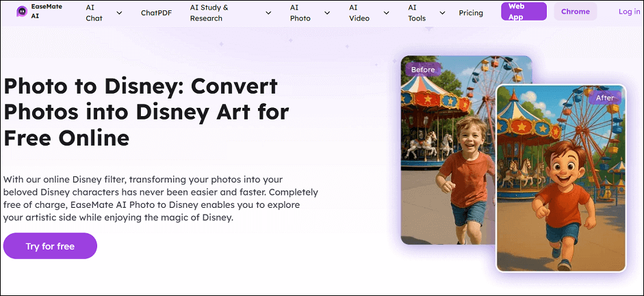Click the EaseMate AI logo icon
The image size is (644, 296).
point(22,12)
